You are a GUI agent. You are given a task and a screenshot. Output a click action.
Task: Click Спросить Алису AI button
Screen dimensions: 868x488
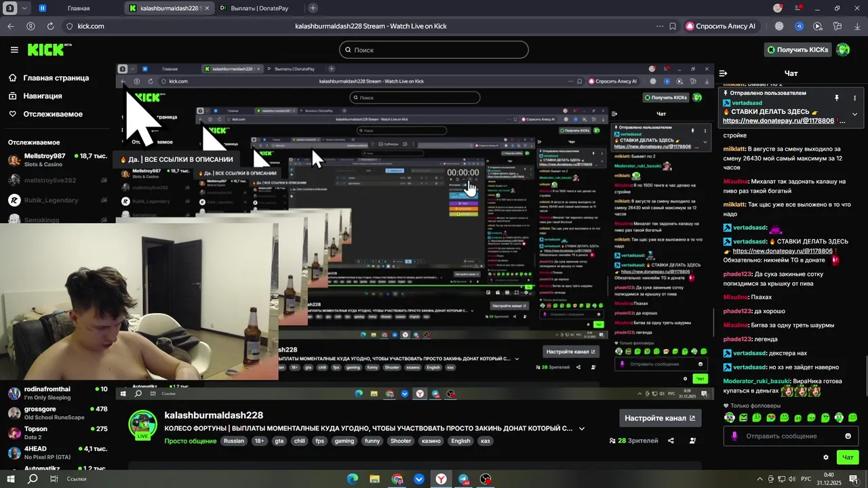(x=721, y=26)
